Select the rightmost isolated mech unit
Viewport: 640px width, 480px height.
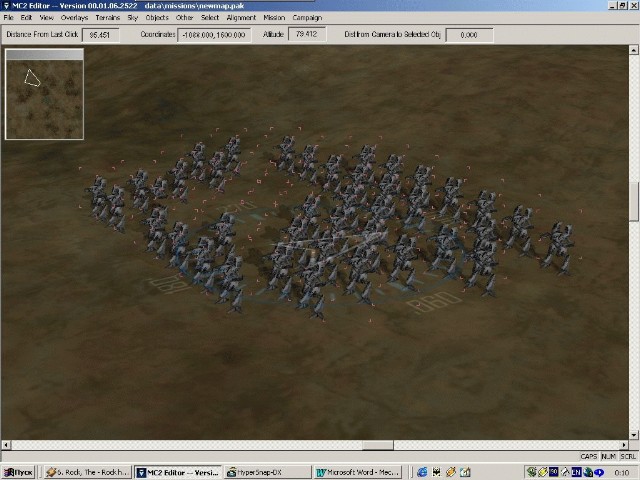coord(557,248)
